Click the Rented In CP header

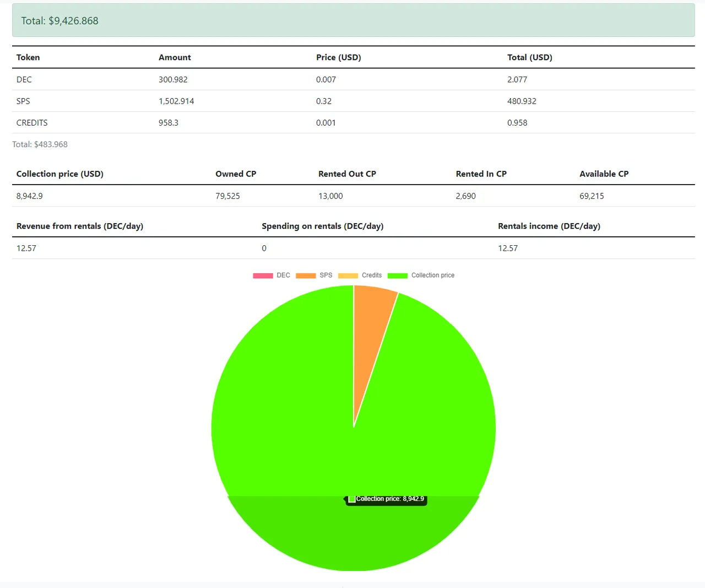[x=481, y=174]
